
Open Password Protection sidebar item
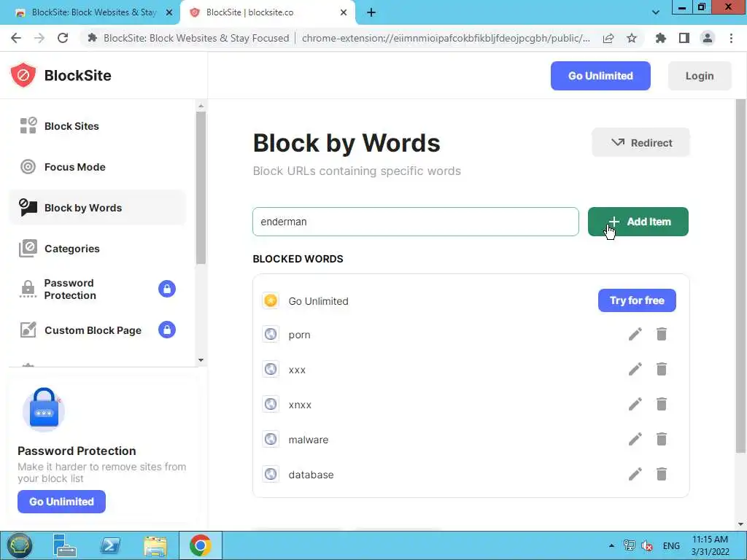click(x=97, y=289)
